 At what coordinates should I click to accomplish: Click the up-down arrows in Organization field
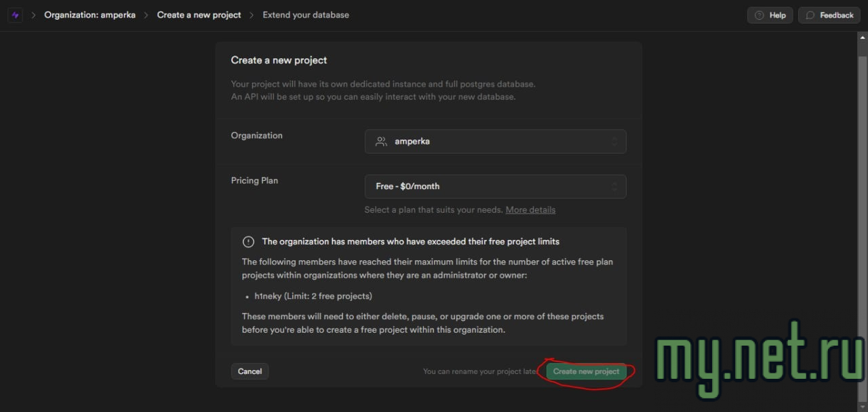click(x=614, y=142)
